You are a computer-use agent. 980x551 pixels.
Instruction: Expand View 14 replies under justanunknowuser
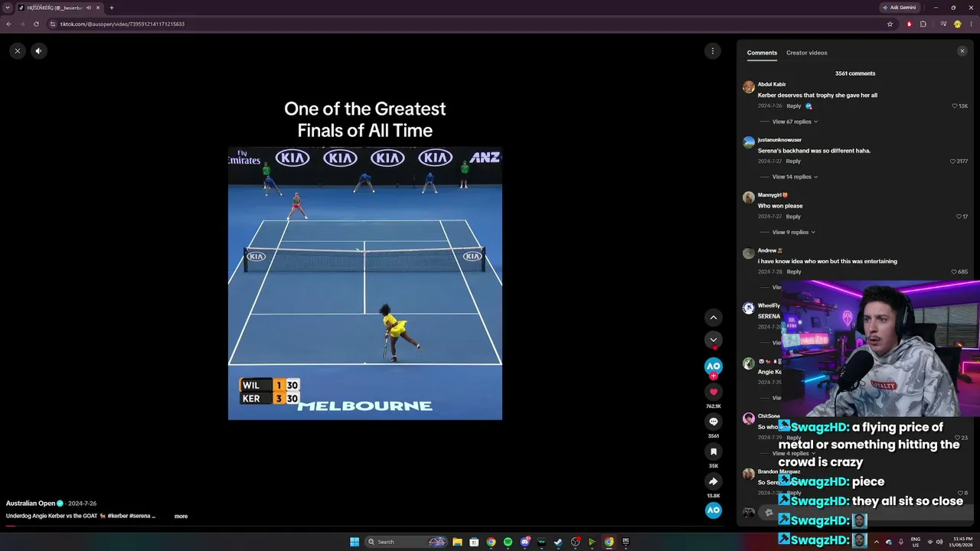[x=795, y=177]
